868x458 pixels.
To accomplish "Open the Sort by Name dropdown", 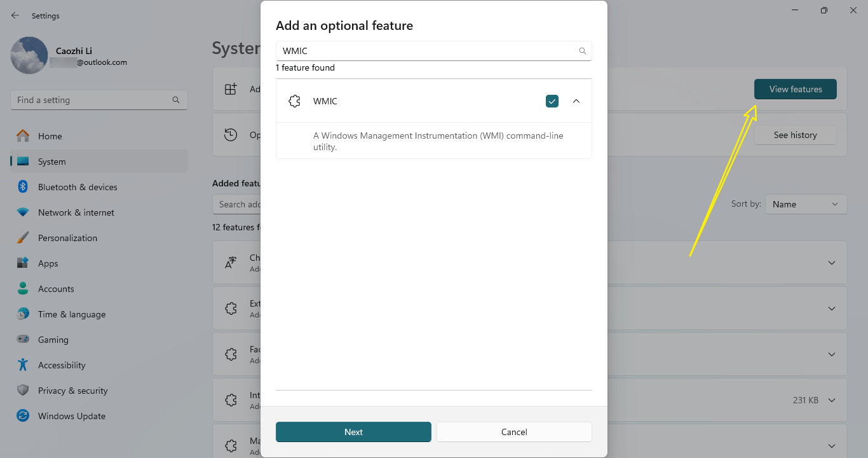I will click(x=806, y=204).
